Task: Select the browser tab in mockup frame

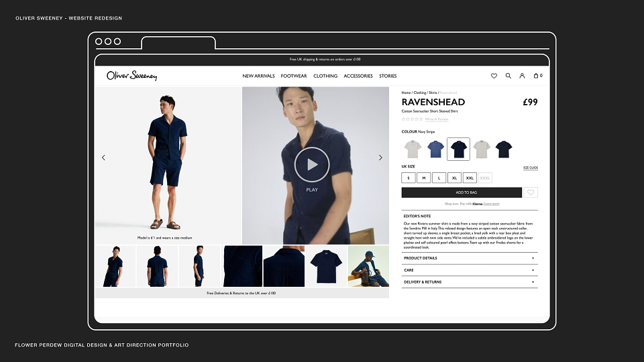Action: pyautogui.click(x=178, y=43)
